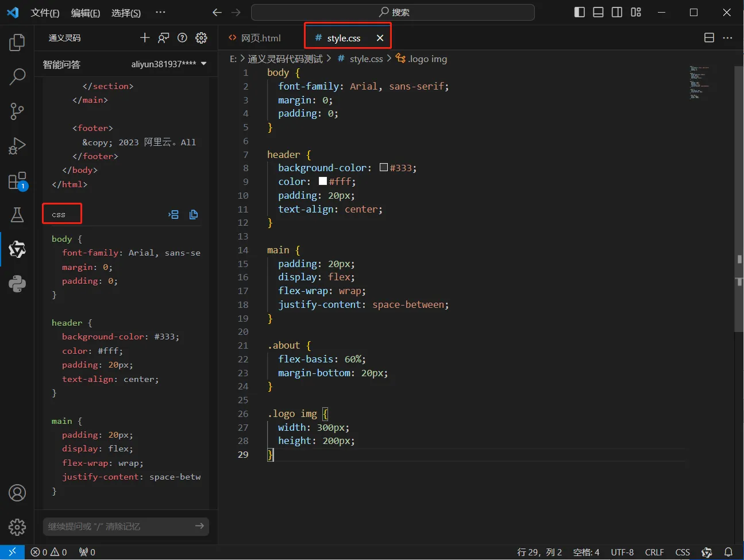The height and width of the screenshot is (560, 744).
Task: Send the follow-up question arrow
Action: 199,526
